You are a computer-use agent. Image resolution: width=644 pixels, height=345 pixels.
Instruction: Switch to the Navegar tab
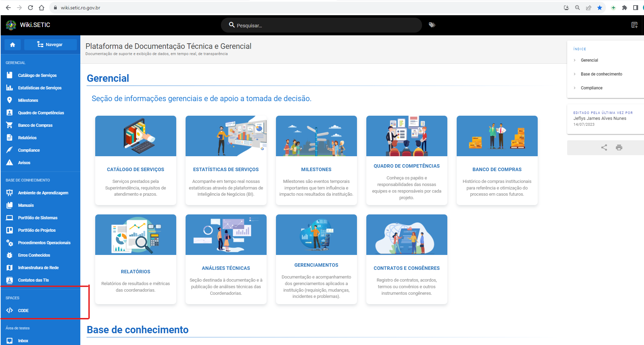50,45
